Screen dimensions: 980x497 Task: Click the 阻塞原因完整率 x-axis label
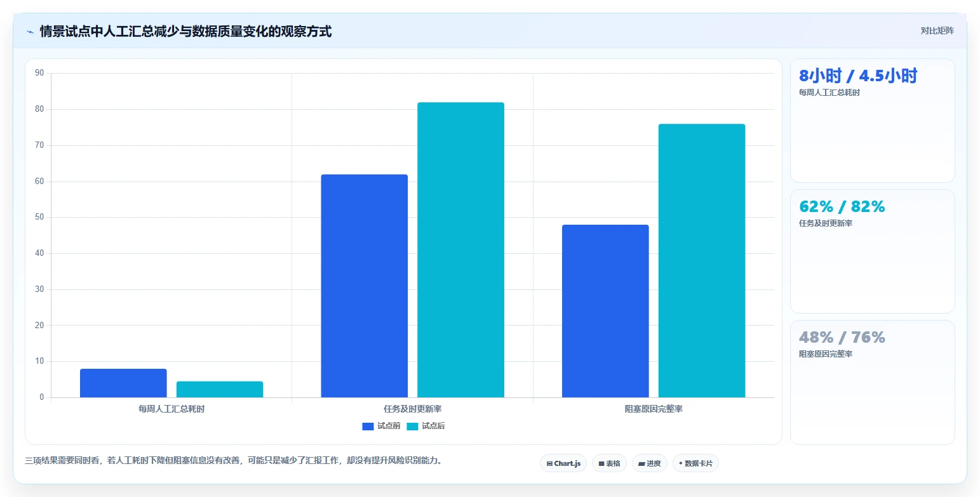tap(654, 409)
